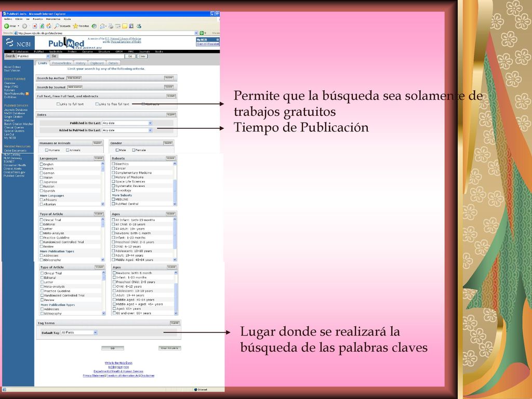The image size is (532, 399).
Task: Check All Infant: birth-23 months
Action: pyautogui.click(x=114, y=220)
